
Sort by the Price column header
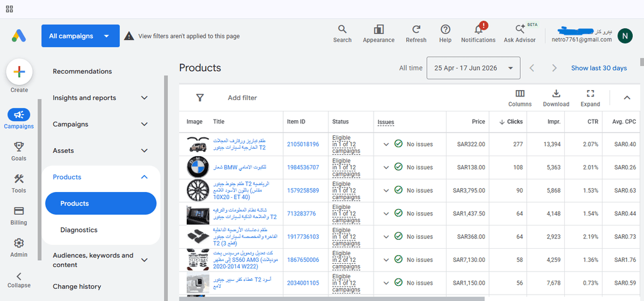[478, 122]
